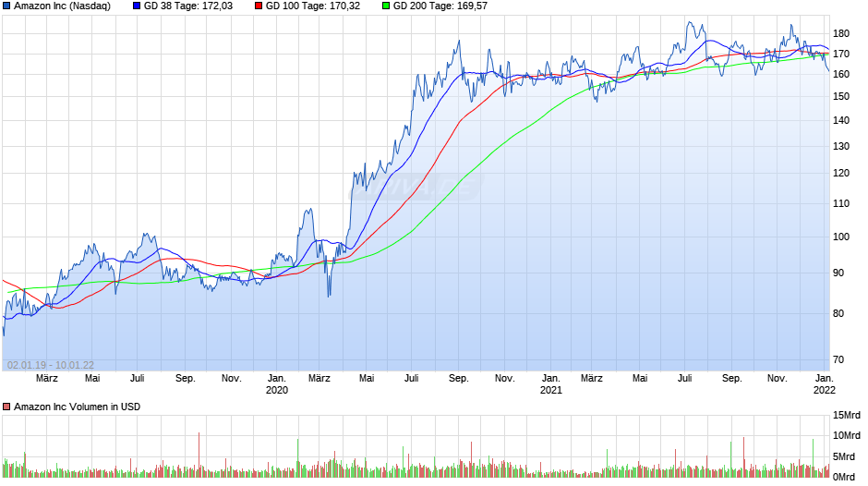Select the GD 100 Tage: 170,32 label
Image resolution: width=868 pixels, height=486 pixels.
click(x=313, y=6)
